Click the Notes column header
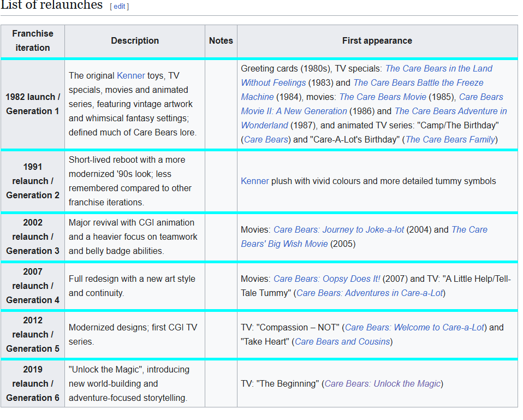Image resolution: width=523 pixels, height=420 pixels. coord(221,41)
